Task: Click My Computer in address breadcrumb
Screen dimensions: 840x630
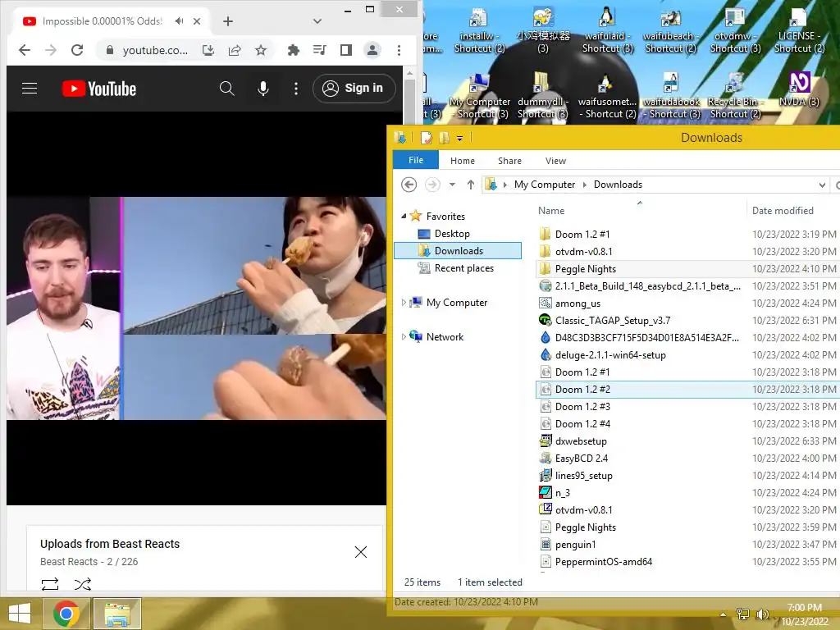Action: [545, 185]
